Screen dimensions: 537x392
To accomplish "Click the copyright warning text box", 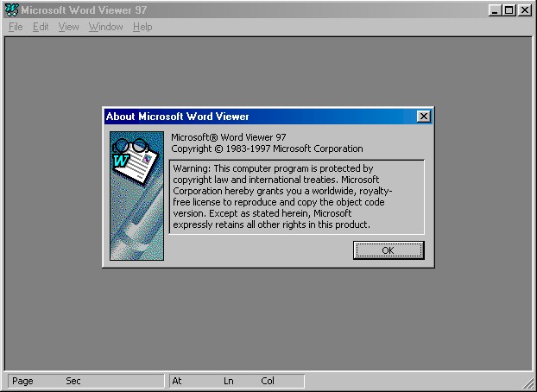I will click(297, 197).
